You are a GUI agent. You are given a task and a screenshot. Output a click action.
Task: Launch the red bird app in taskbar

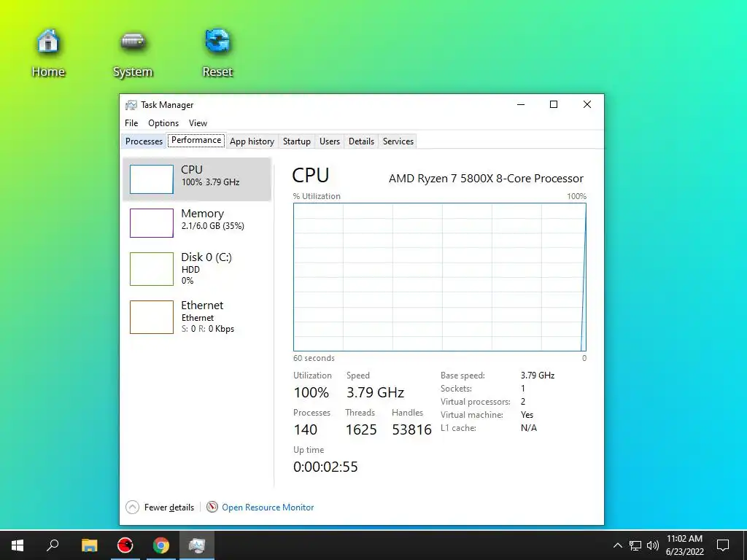[x=125, y=545]
